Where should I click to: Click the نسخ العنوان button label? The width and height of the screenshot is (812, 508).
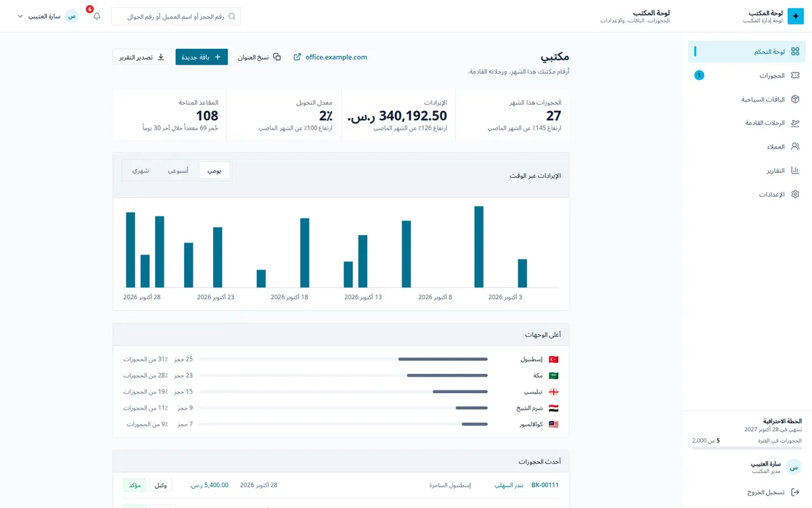(x=253, y=57)
